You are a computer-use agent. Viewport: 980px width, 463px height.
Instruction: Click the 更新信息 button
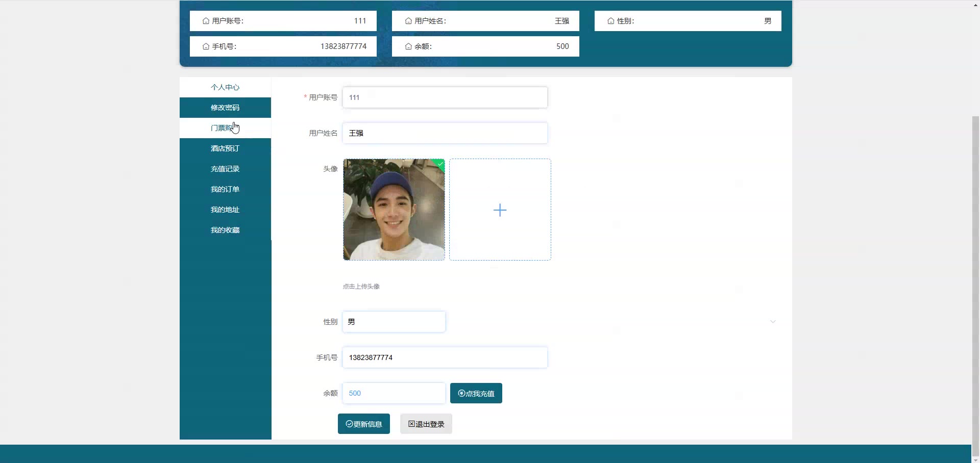pos(363,424)
